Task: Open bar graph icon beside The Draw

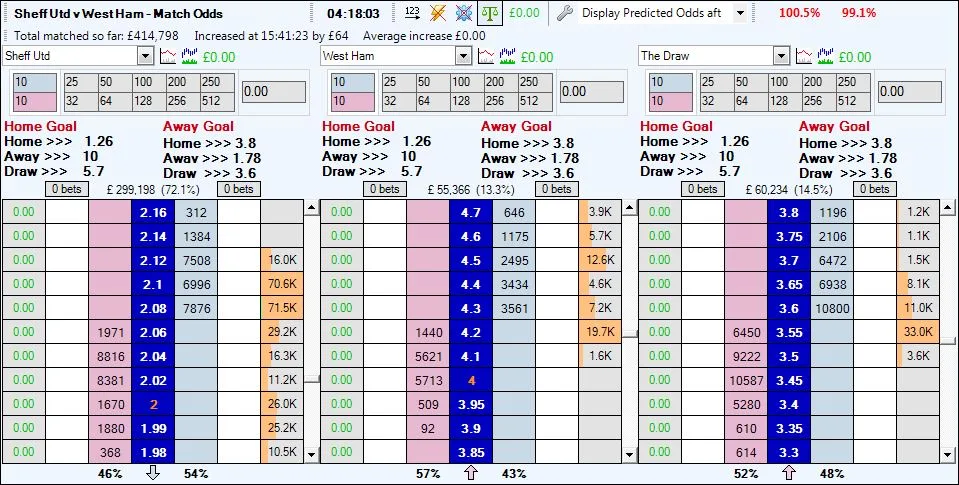Action: coord(826,56)
